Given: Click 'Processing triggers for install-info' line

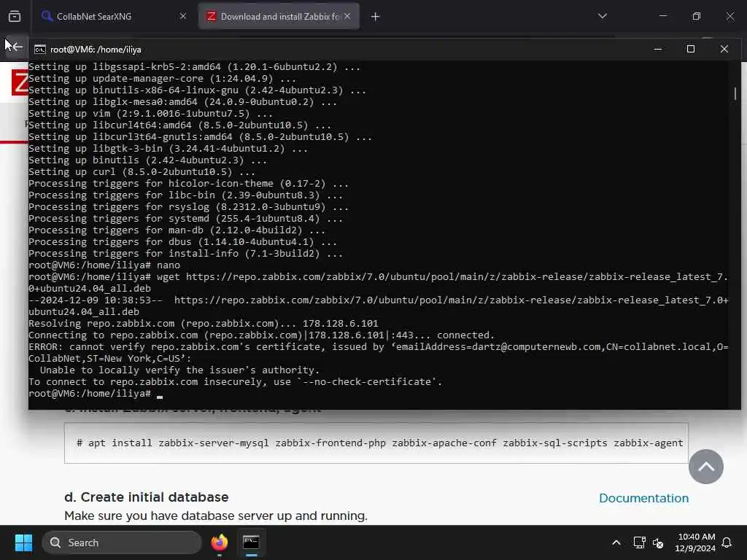Looking at the screenshot, I should pos(186,253).
